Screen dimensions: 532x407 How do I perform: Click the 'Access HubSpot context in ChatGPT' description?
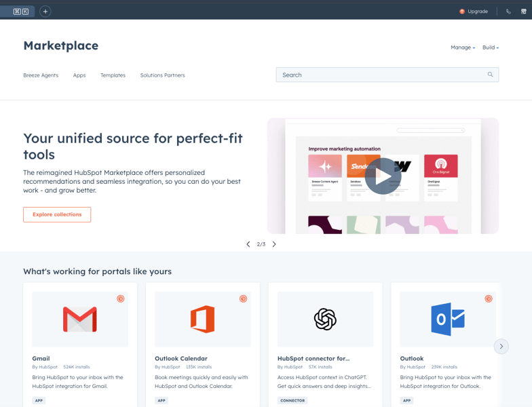324,381
